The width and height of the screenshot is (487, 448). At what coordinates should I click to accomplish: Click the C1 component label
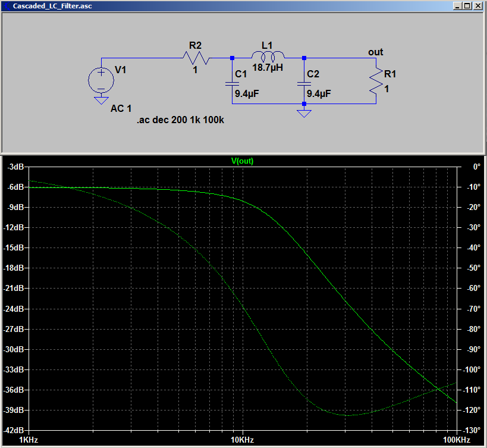point(241,74)
